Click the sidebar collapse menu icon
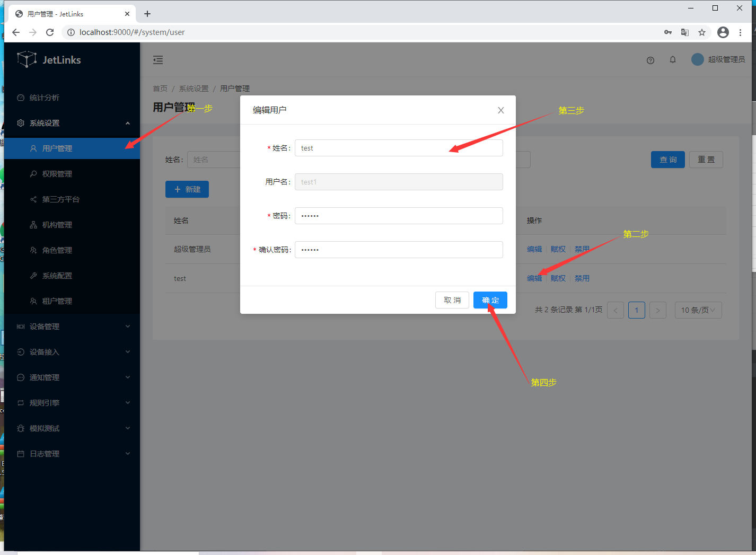This screenshot has width=756, height=555. tap(158, 60)
